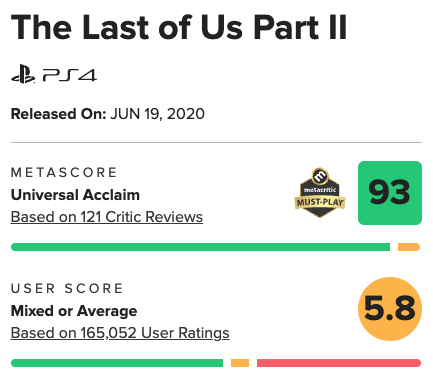Click the Mixed or Average text

74,311
